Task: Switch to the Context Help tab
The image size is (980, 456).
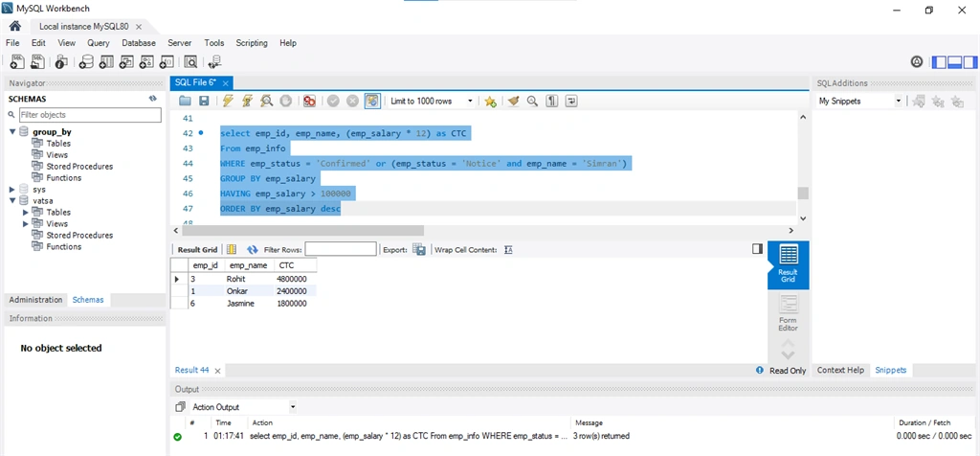Action: click(840, 371)
